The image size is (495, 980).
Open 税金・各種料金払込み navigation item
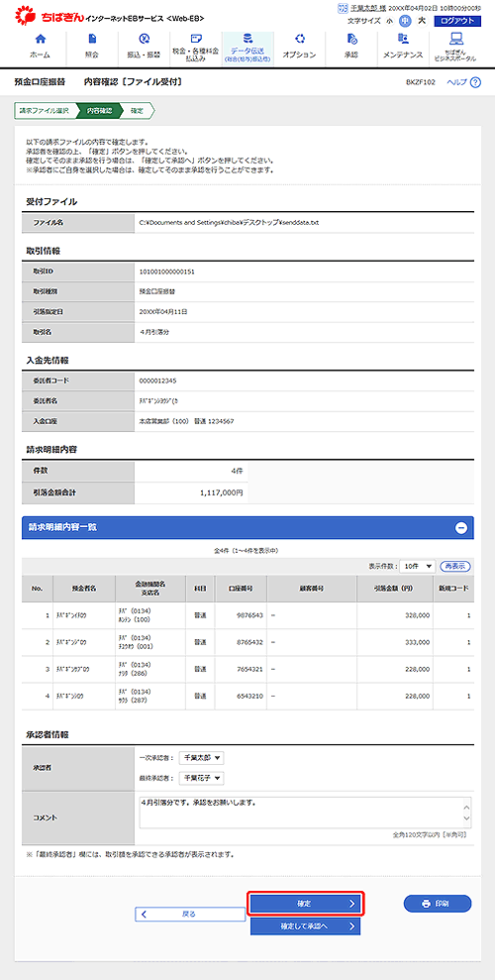tap(196, 47)
